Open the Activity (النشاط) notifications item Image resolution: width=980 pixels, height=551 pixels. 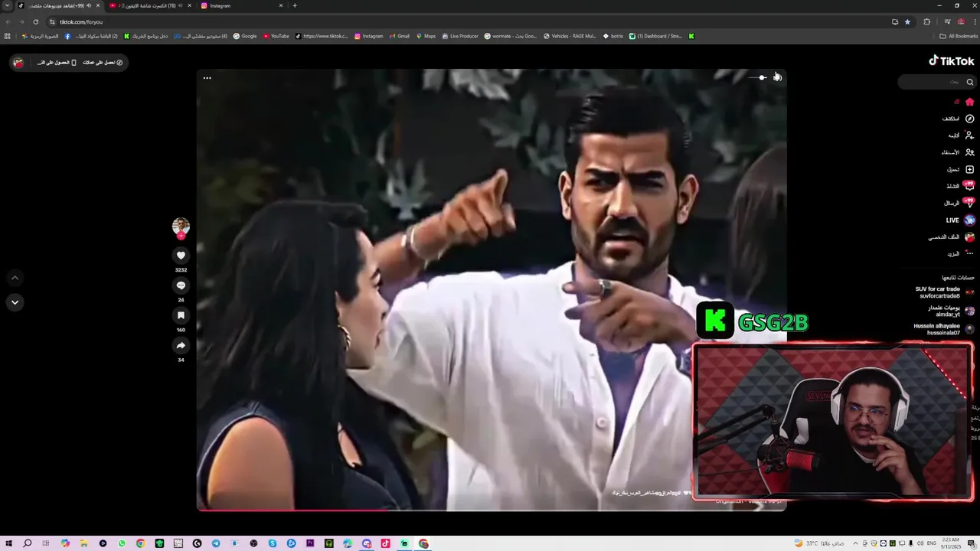point(960,186)
